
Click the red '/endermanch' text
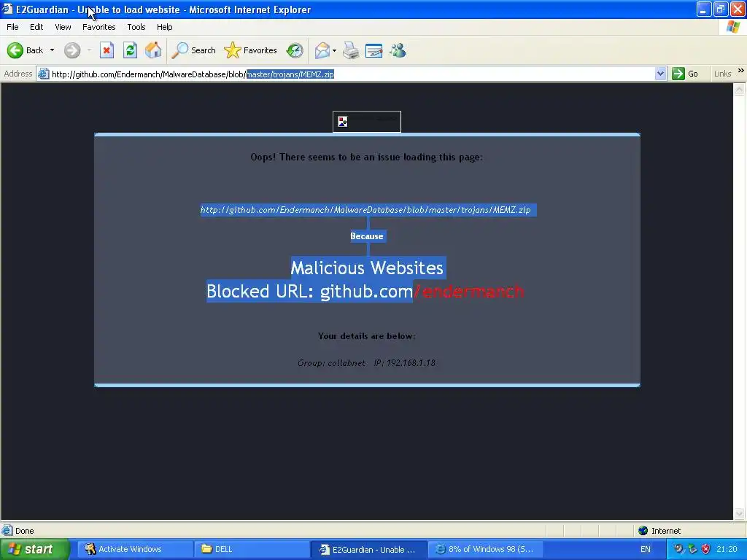pos(469,292)
